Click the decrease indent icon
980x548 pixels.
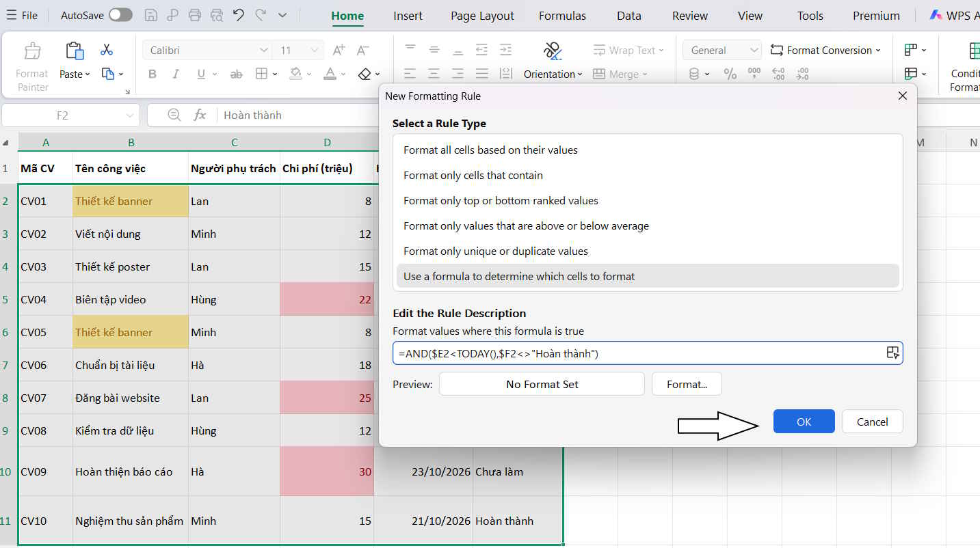click(482, 50)
